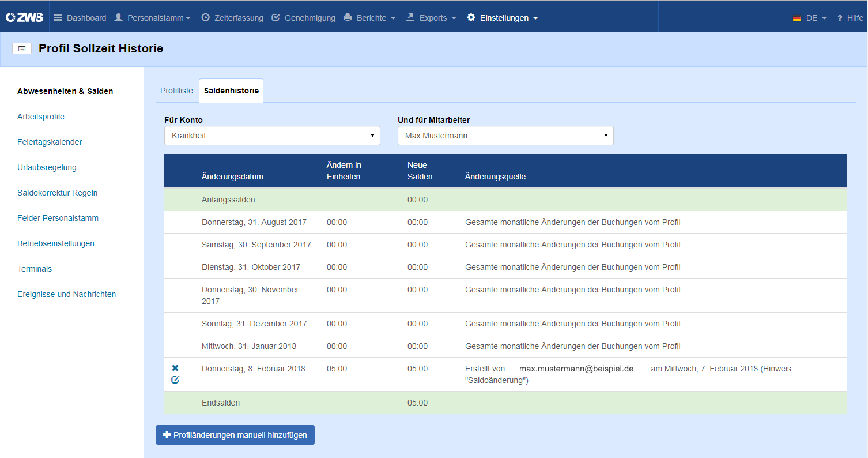Delete the 8. Februar 2018 entry
This screenshot has height=458, width=868.
coord(175,368)
